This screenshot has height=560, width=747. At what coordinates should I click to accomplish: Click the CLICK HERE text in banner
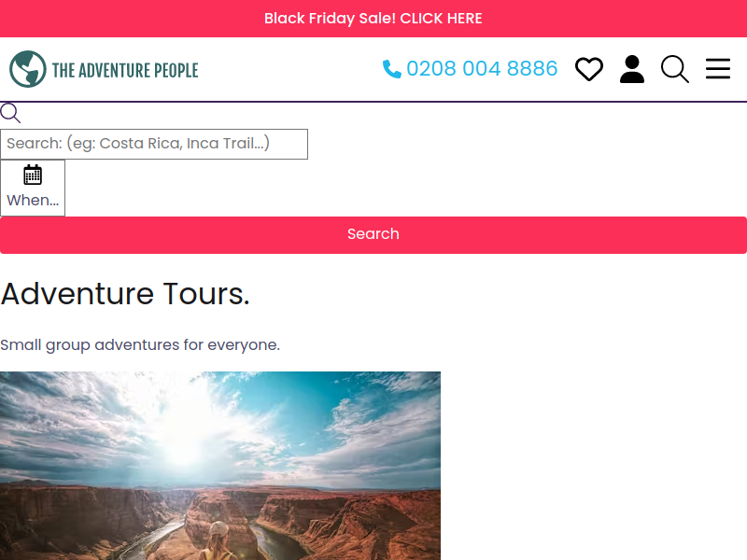coord(441,19)
